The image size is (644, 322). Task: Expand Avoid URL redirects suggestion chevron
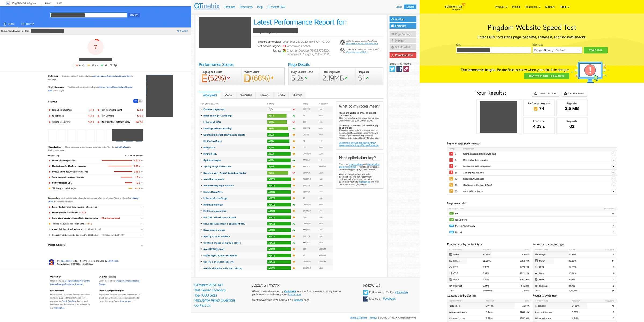click(613, 191)
